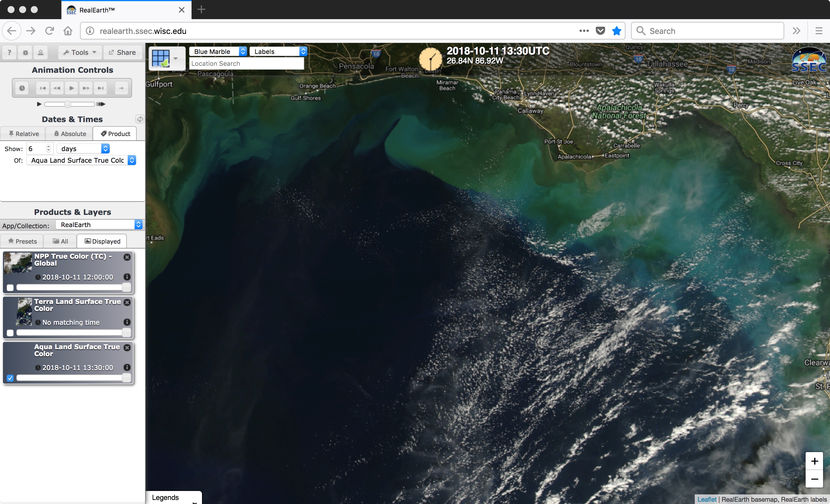Click the Location Search field
830x504 pixels.
(247, 63)
